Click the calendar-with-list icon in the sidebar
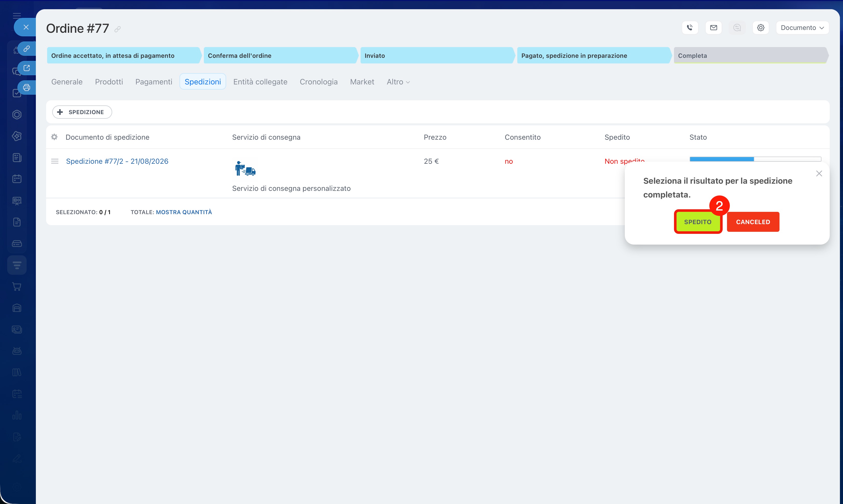The image size is (843, 504). [x=17, y=394]
